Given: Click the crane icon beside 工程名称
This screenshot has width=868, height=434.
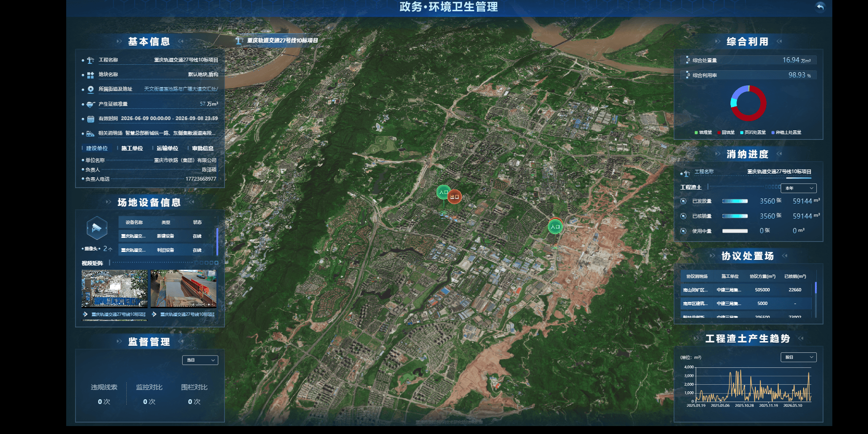Looking at the screenshot, I should [x=90, y=60].
